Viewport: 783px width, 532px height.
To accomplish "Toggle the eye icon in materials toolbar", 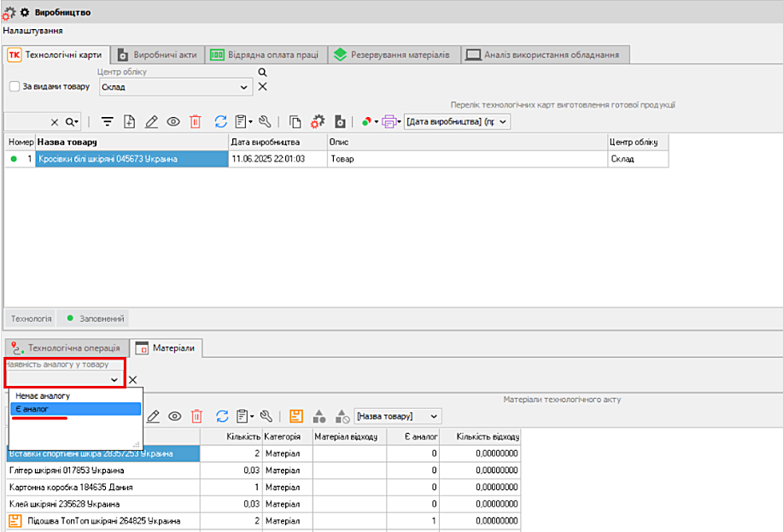I will pos(175,416).
